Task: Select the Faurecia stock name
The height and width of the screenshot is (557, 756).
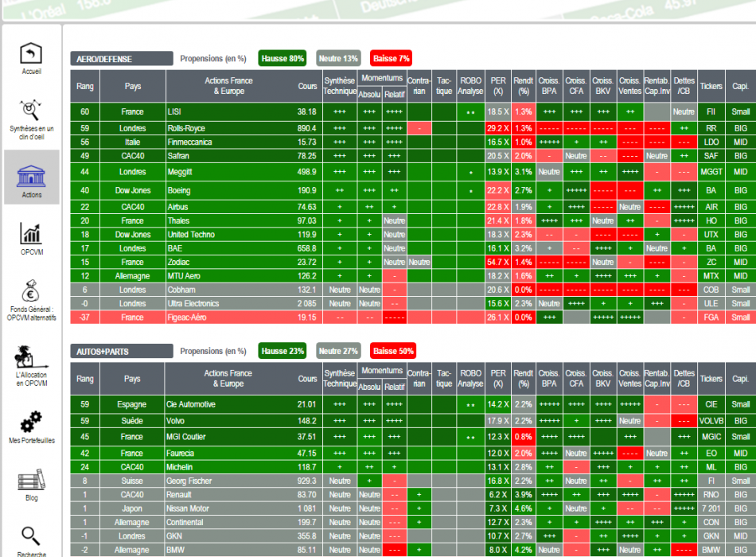Action: pos(180,454)
